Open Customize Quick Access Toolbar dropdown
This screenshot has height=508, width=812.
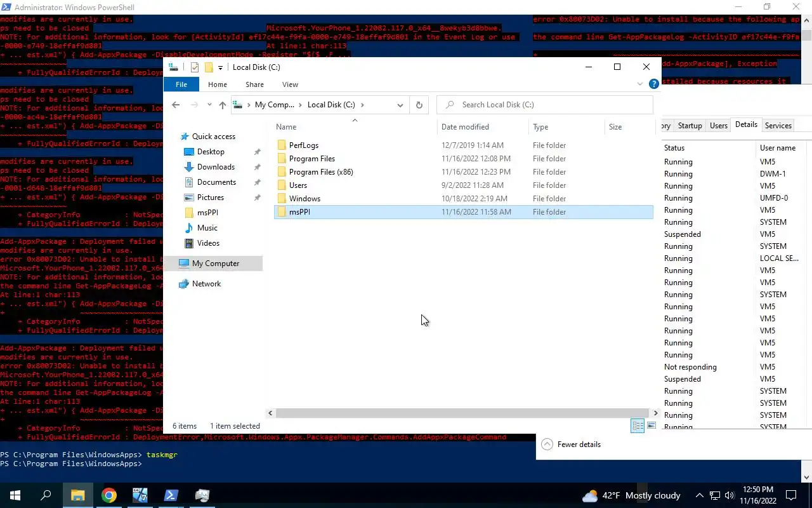[x=220, y=68]
